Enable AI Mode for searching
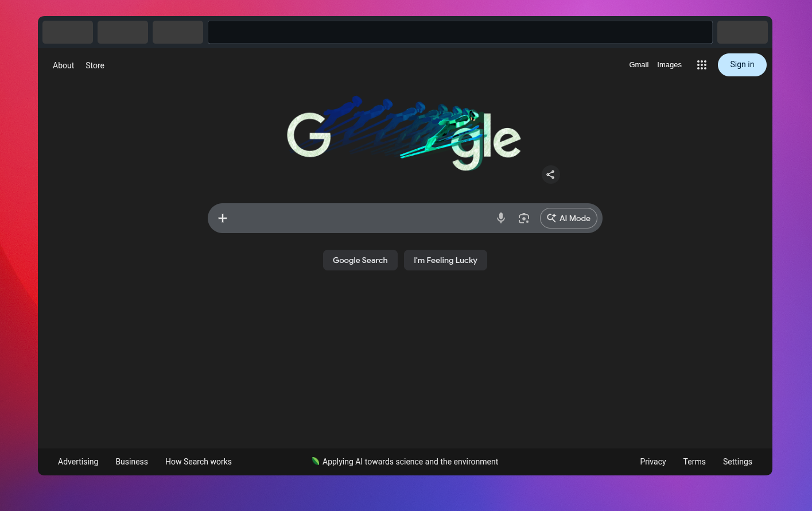 [x=568, y=218]
